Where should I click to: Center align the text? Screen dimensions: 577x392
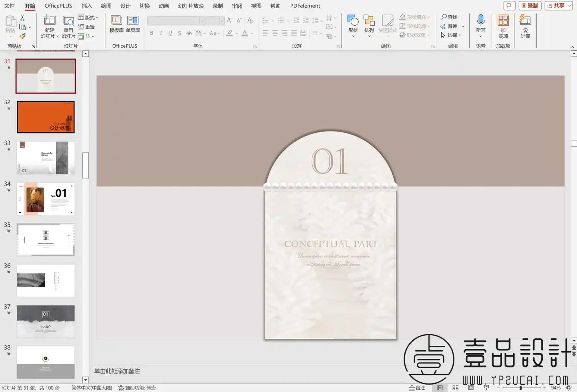[x=275, y=33]
